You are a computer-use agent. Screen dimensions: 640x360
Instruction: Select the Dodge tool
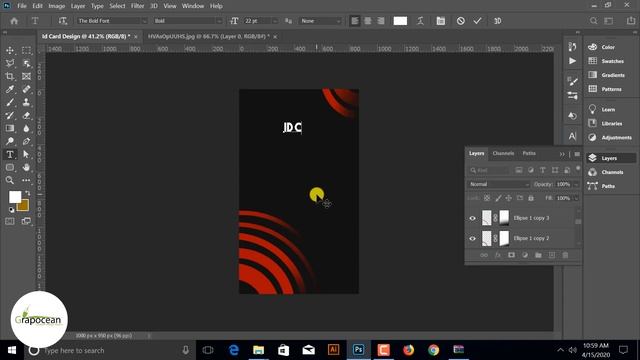click(x=10, y=142)
